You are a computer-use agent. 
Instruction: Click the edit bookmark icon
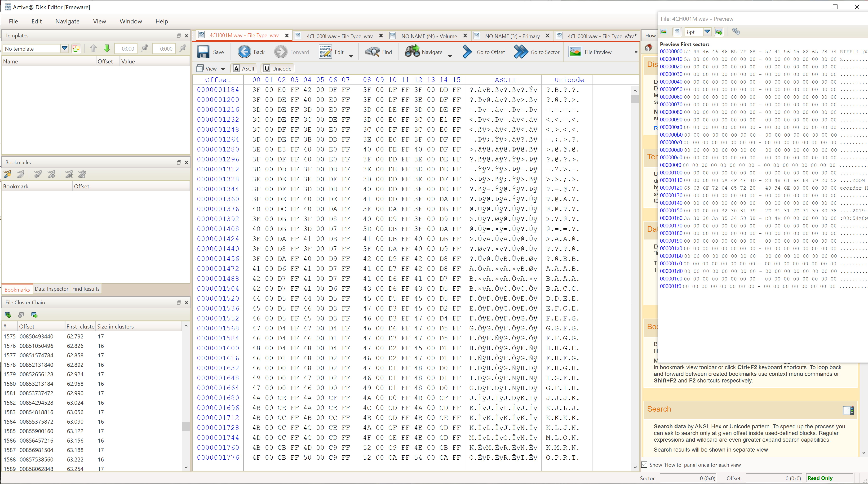[x=21, y=174]
